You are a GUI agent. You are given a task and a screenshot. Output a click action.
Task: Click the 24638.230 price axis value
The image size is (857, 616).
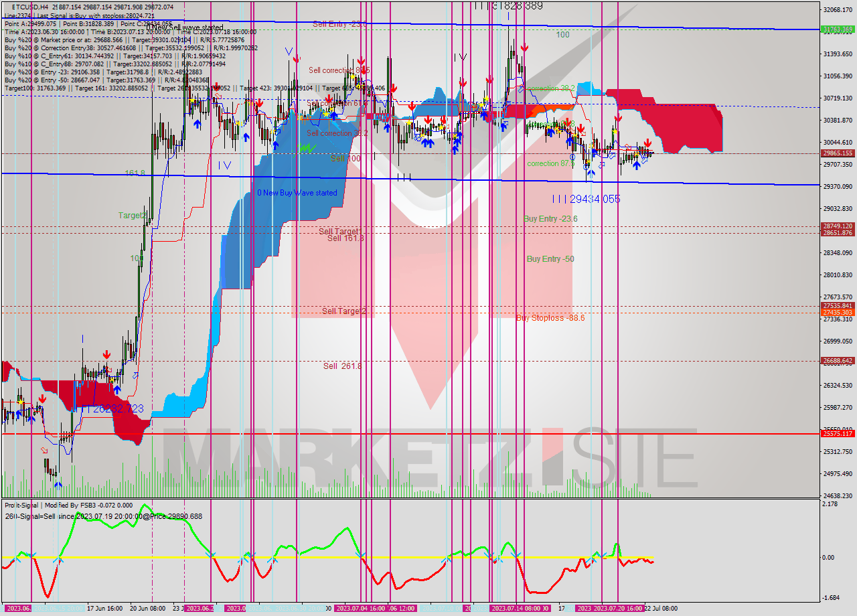pos(838,496)
